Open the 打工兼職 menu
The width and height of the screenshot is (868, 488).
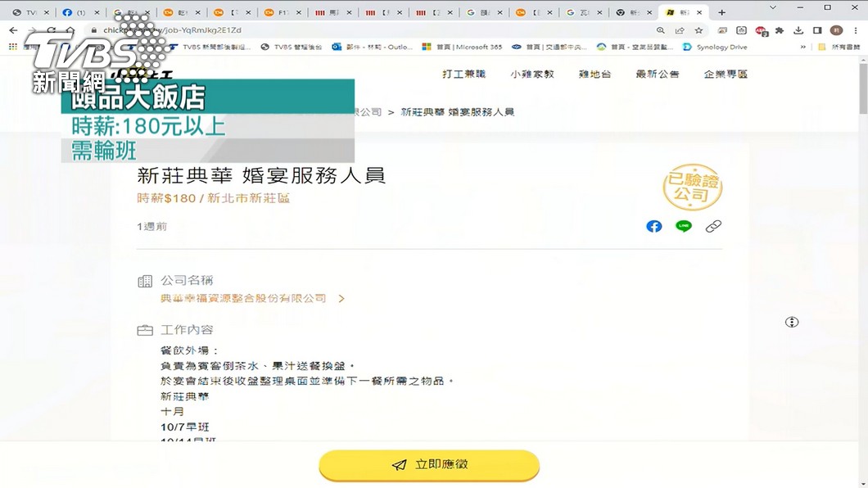coord(463,75)
